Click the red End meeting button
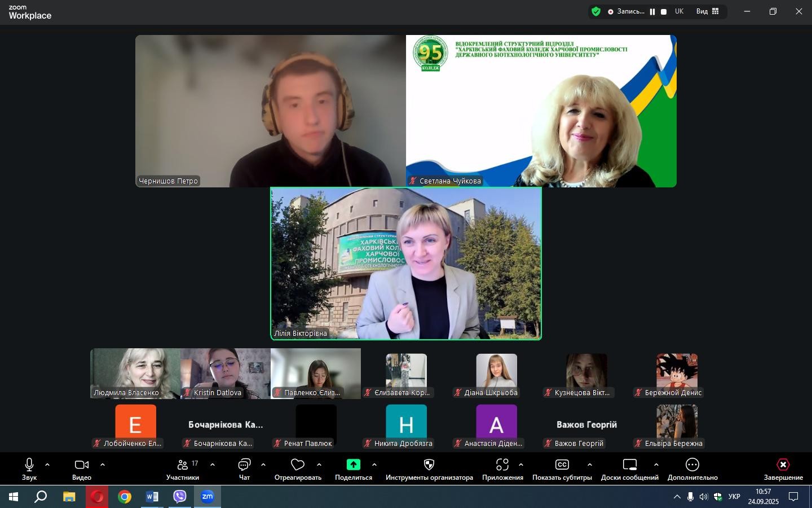The image size is (812, 508). [x=783, y=465]
